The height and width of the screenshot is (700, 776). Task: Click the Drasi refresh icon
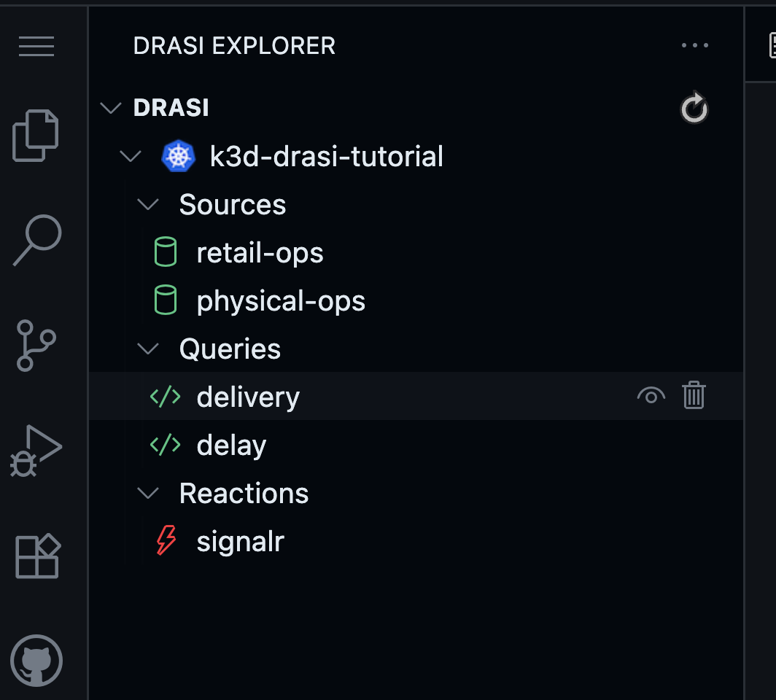(x=694, y=109)
